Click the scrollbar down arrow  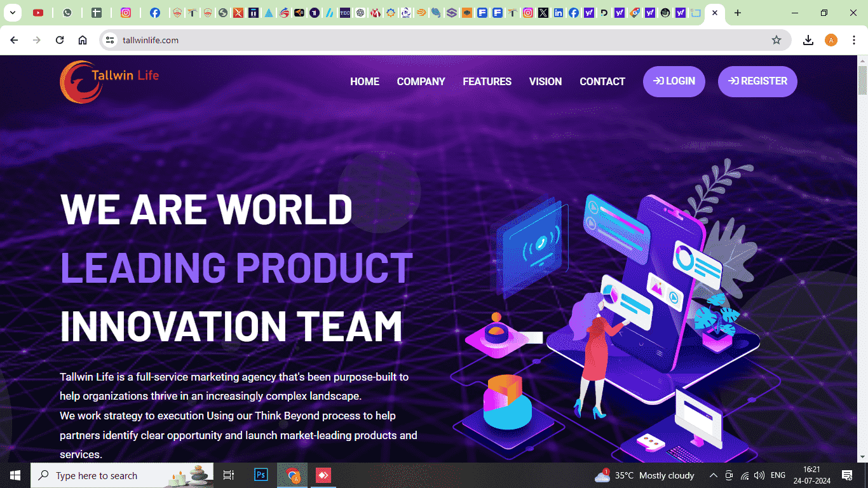coord(862,457)
